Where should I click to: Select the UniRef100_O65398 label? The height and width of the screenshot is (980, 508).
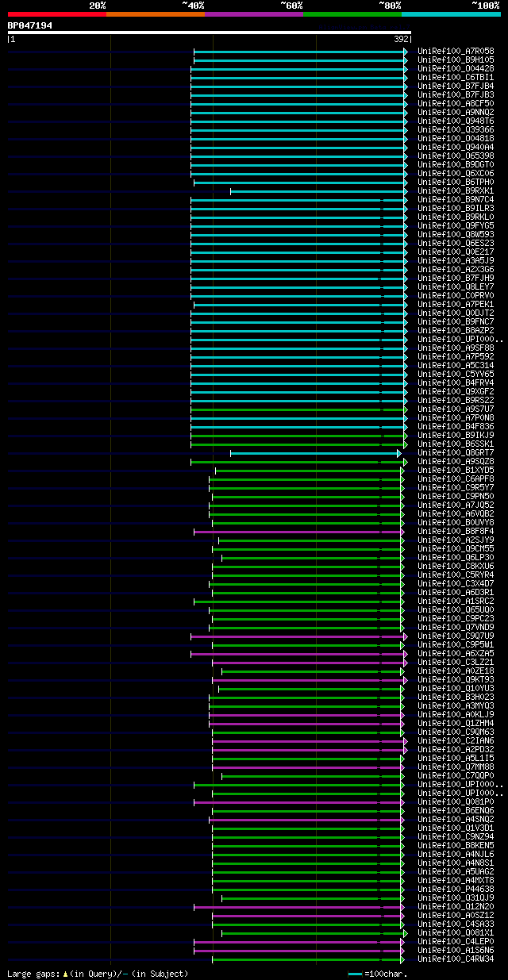pos(456,156)
